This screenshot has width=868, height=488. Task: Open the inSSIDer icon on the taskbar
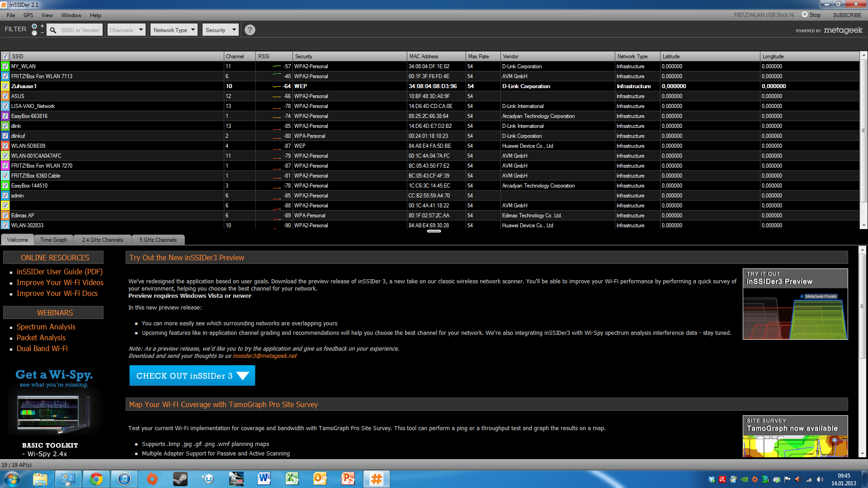coord(376,479)
